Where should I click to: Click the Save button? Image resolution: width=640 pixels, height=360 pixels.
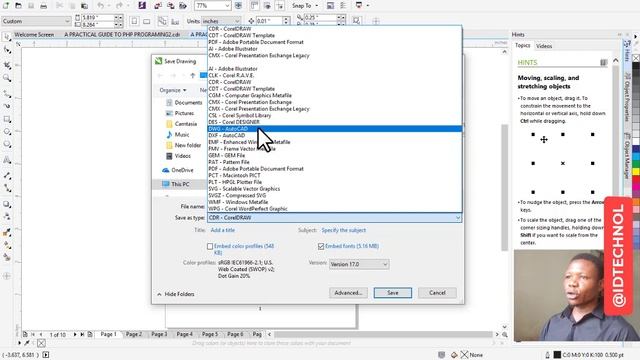(x=393, y=293)
